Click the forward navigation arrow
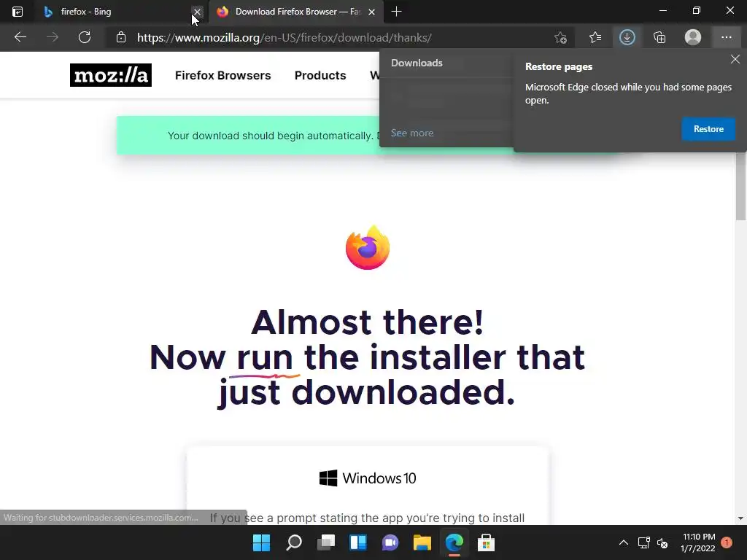Screen dimensions: 747x560 [x=53, y=37]
